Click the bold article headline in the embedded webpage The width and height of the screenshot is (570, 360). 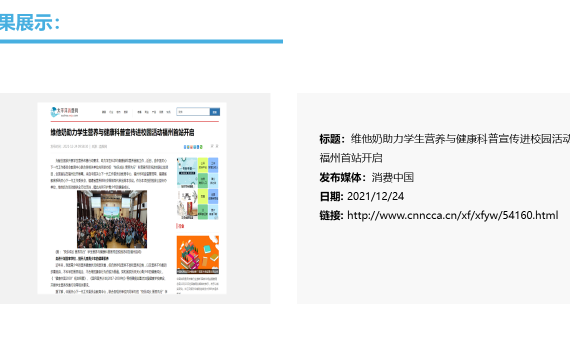point(122,132)
